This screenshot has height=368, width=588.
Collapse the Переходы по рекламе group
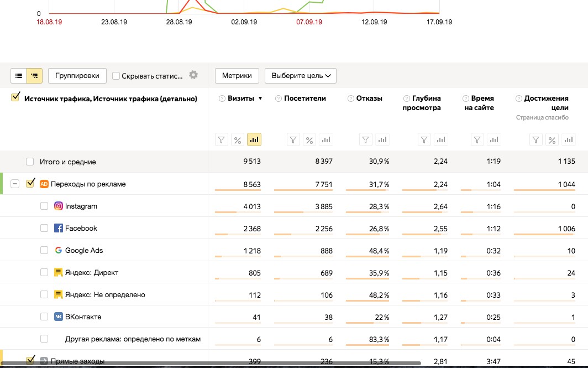(15, 184)
